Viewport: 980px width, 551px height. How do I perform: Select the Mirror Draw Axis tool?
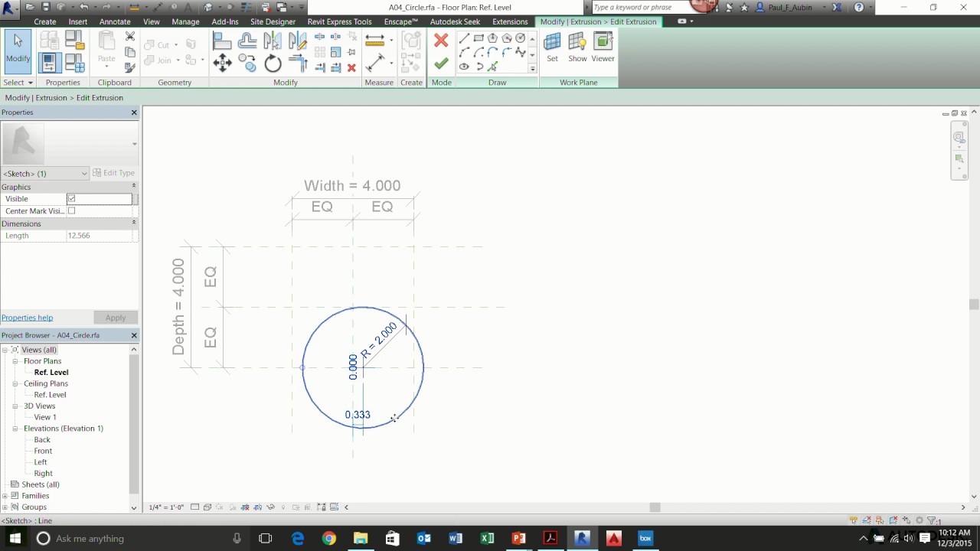tap(297, 41)
